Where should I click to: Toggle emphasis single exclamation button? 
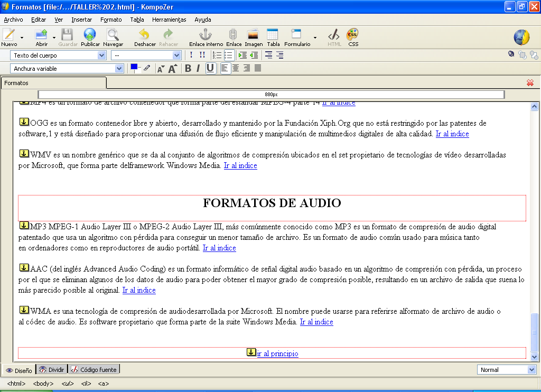[x=191, y=55]
